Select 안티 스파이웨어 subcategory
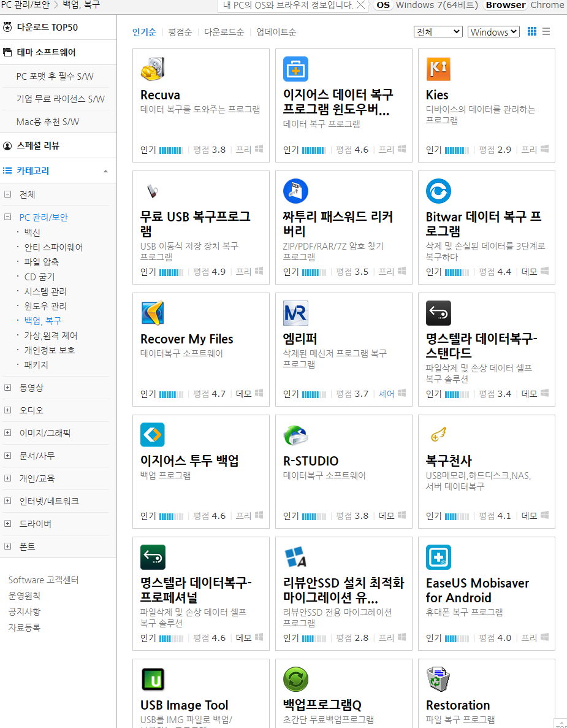The height and width of the screenshot is (728, 567). tap(53, 247)
